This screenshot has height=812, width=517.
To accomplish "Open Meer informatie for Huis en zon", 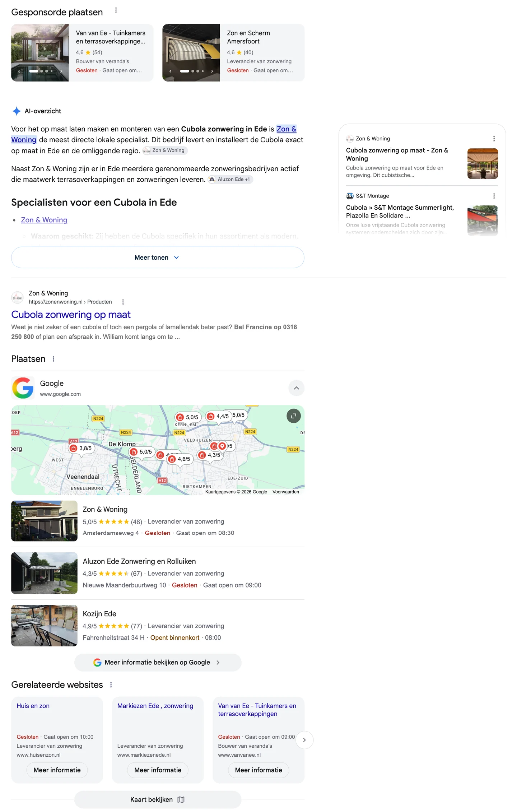I will point(57,770).
